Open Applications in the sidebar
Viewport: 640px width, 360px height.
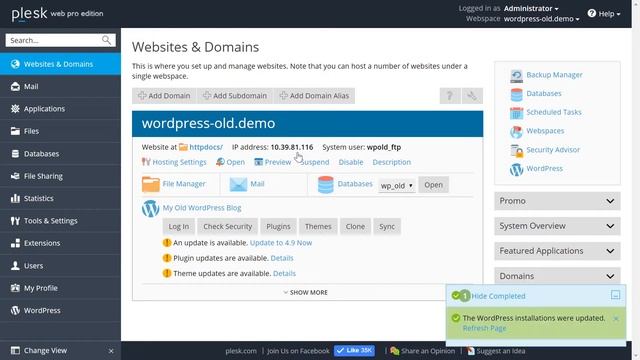pyautogui.click(x=60, y=109)
